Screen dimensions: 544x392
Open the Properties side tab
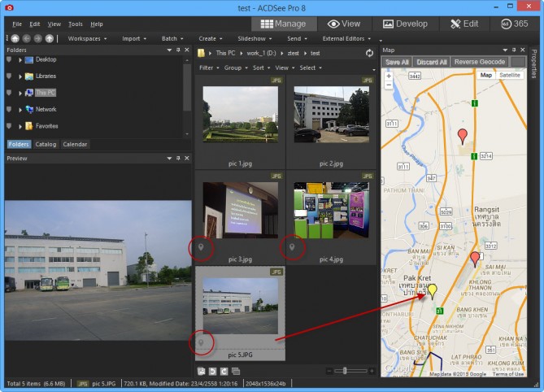coord(534,63)
